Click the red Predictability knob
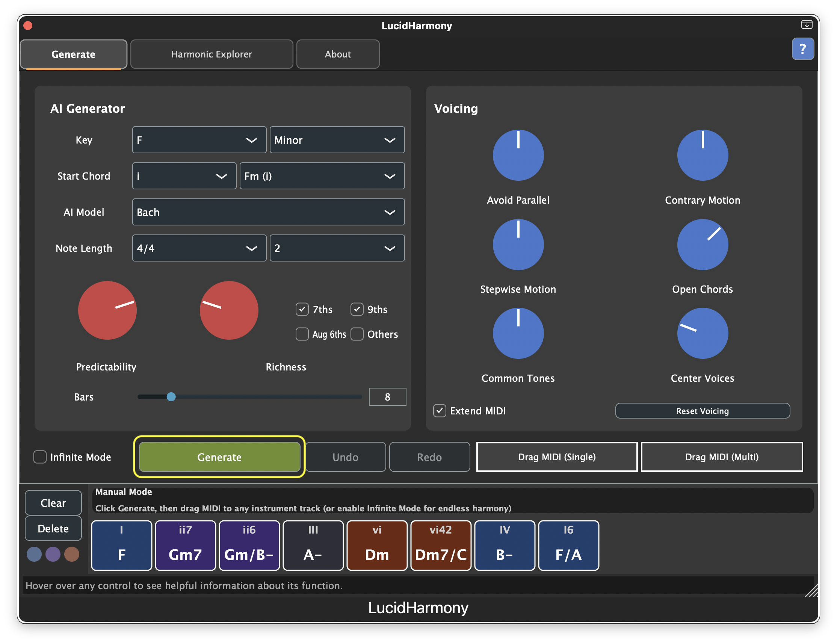Screen dimensions: 837x644 (x=107, y=310)
